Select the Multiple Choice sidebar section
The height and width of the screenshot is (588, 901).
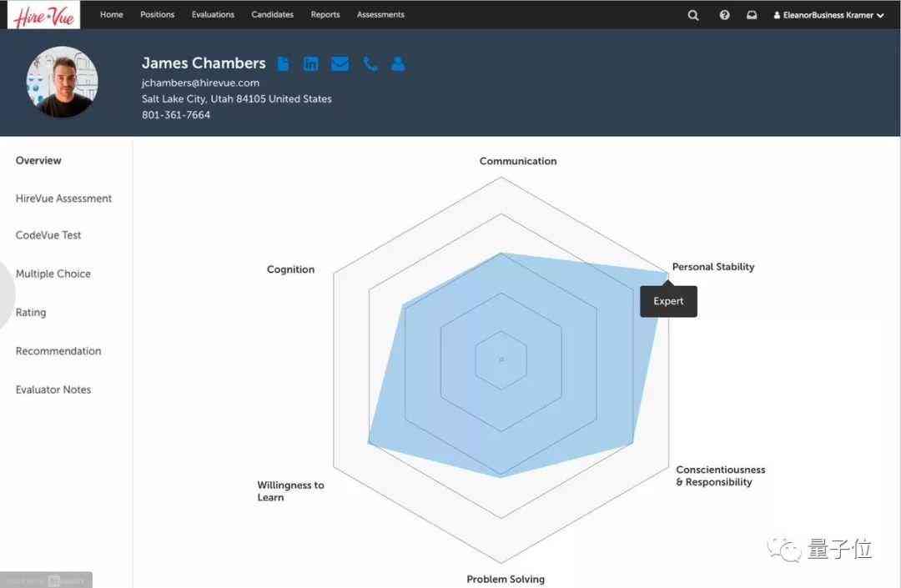coord(53,274)
